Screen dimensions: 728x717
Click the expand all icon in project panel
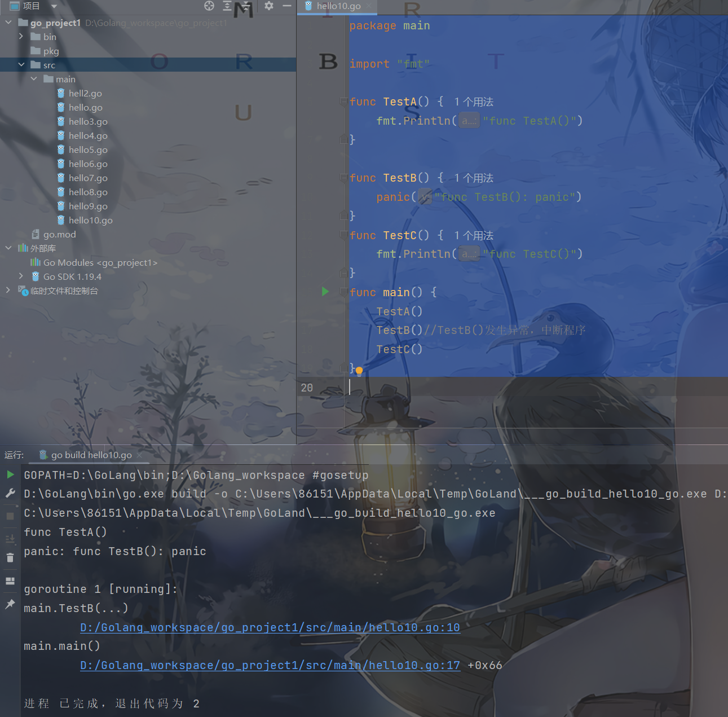point(227,6)
